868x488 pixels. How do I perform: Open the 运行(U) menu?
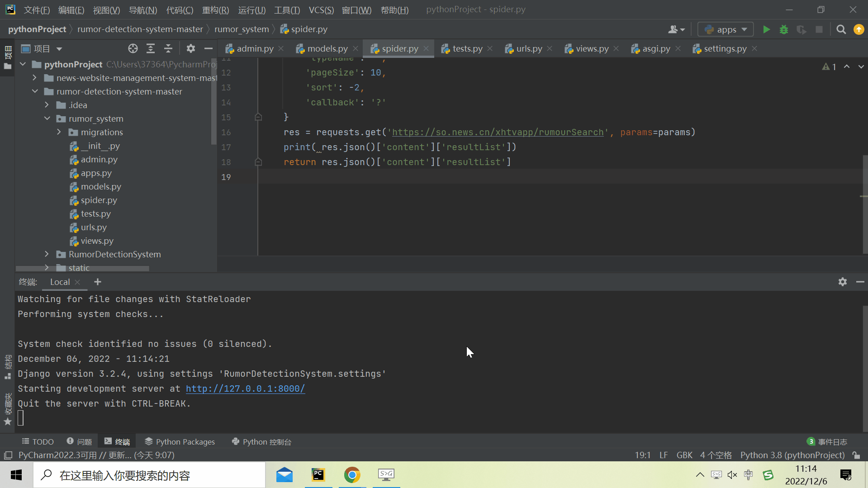point(251,9)
